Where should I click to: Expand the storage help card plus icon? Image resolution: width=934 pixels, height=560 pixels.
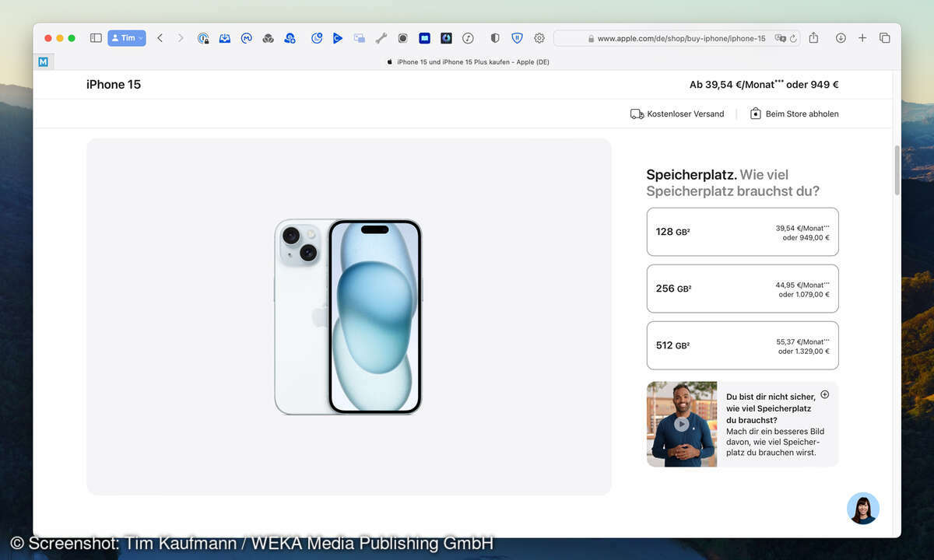[825, 394]
